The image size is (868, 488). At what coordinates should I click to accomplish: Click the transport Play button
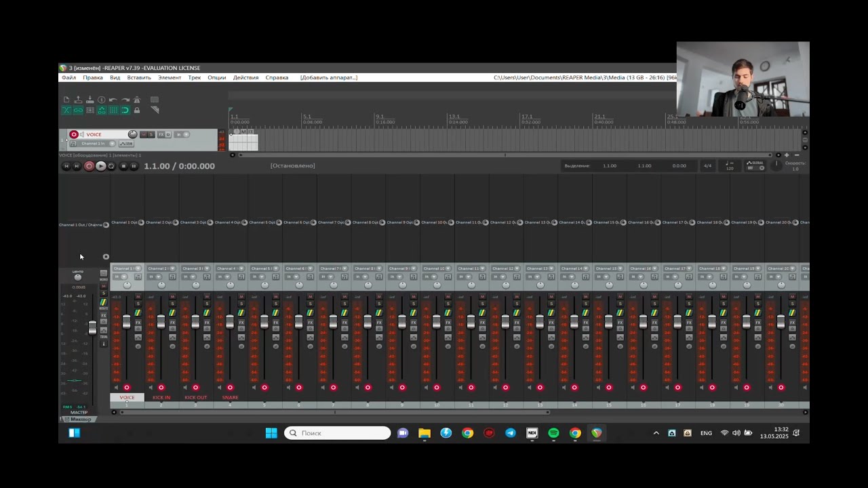pos(101,166)
